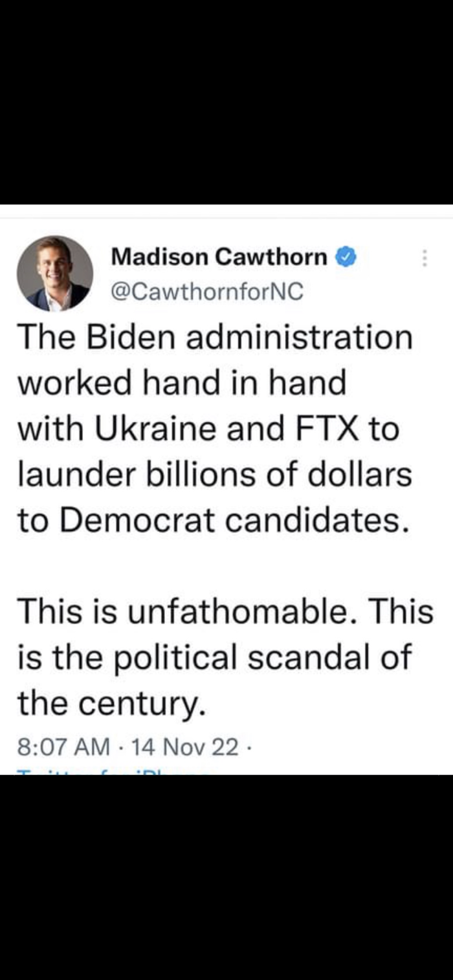Tap the cut-off Twitter for iPhone source link
Screen dimensions: 453x980
(x=113, y=772)
